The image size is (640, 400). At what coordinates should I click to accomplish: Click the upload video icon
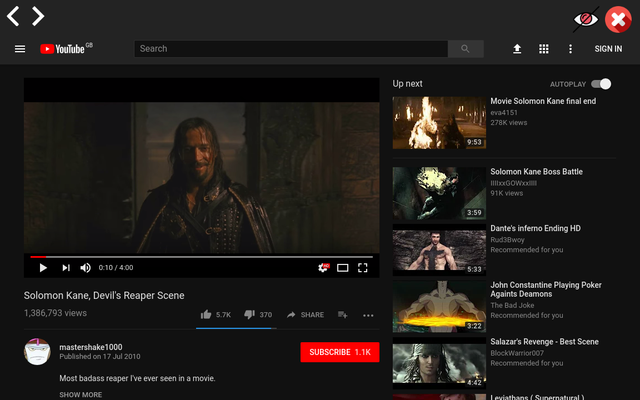(x=517, y=49)
